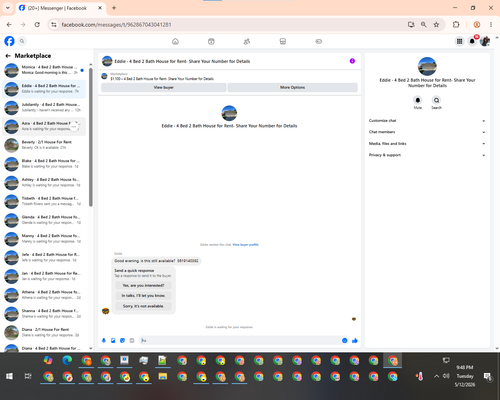Screen dimensions: 500x400
Task: Search in conversation icon
Action: (436, 100)
